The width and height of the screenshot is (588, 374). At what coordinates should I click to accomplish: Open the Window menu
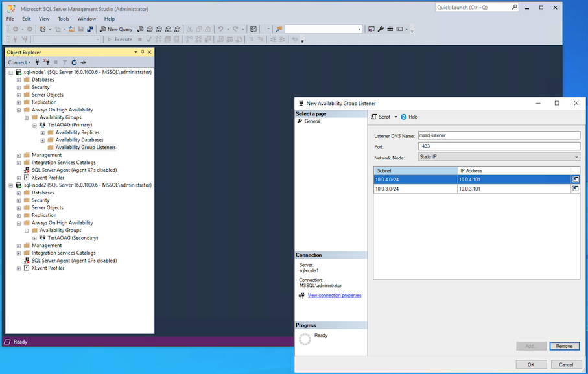click(x=87, y=19)
